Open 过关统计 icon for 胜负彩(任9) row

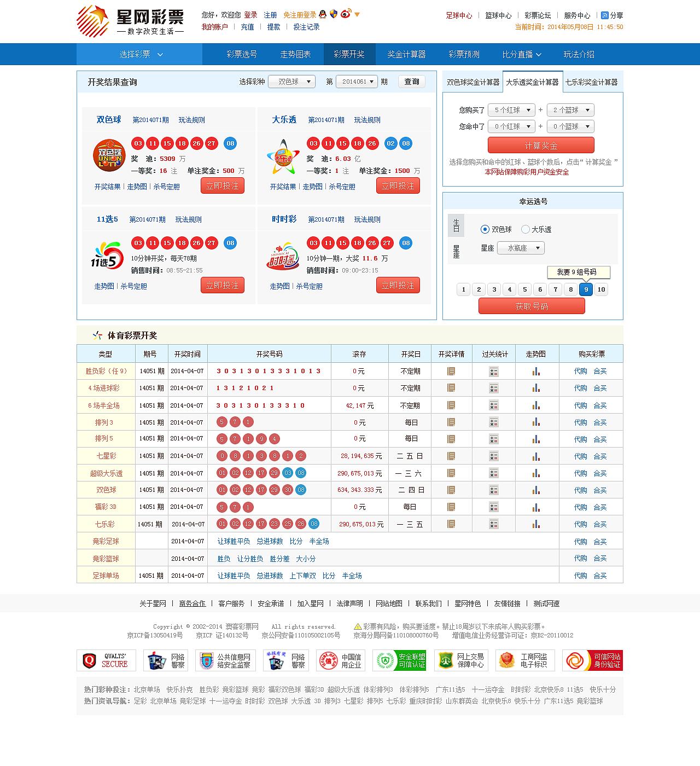[494, 372]
